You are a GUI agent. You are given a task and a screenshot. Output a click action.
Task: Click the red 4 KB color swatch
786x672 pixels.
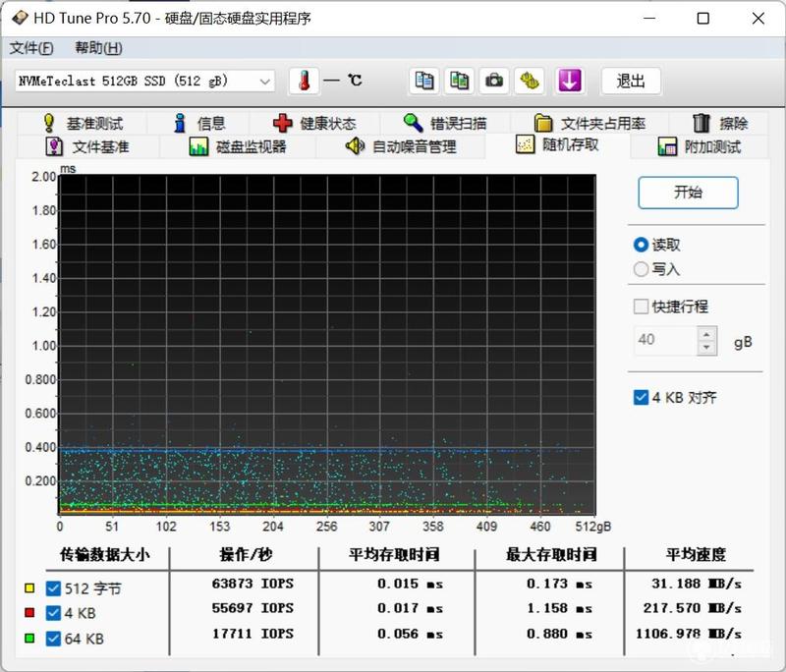pyautogui.click(x=29, y=612)
